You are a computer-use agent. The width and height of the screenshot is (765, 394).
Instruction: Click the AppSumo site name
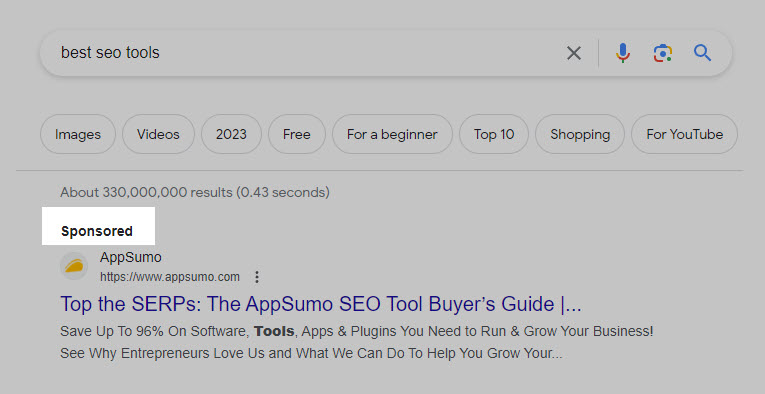coord(131,257)
